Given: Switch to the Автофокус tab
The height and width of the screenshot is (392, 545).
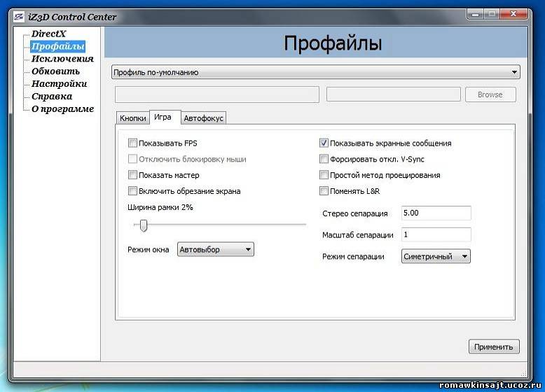Looking at the screenshot, I should [x=203, y=118].
